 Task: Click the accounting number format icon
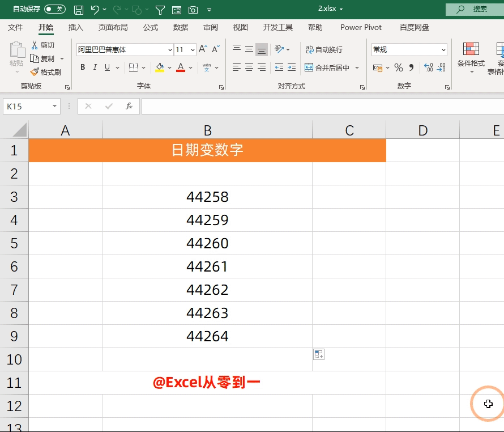378,67
